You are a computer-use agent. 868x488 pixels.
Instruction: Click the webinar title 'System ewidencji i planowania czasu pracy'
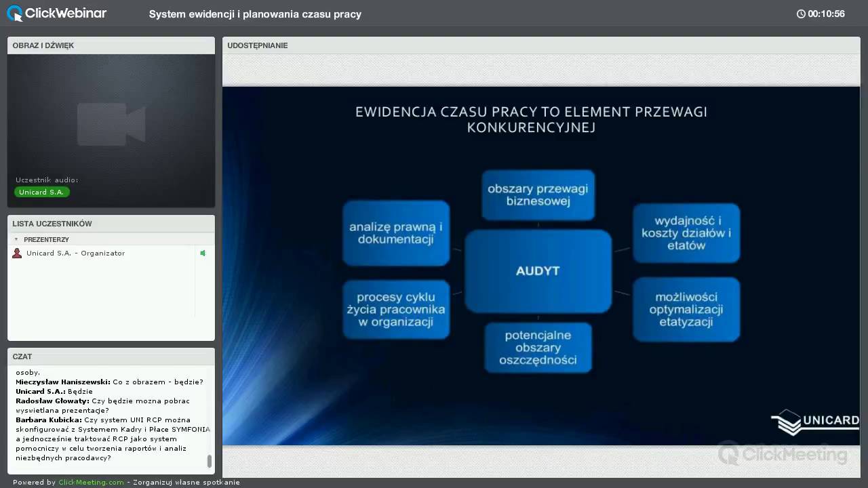coord(255,14)
